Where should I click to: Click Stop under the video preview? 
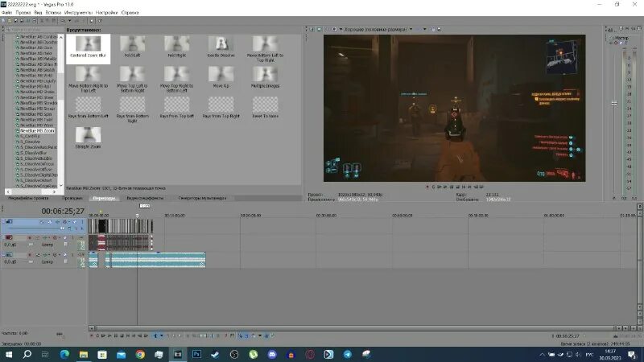pos(457,187)
